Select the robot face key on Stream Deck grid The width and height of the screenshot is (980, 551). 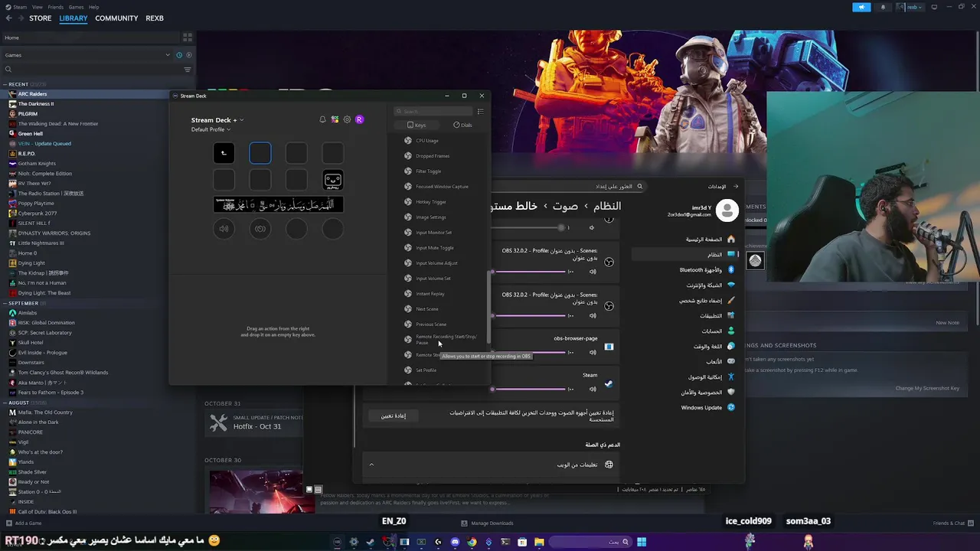click(333, 180)
